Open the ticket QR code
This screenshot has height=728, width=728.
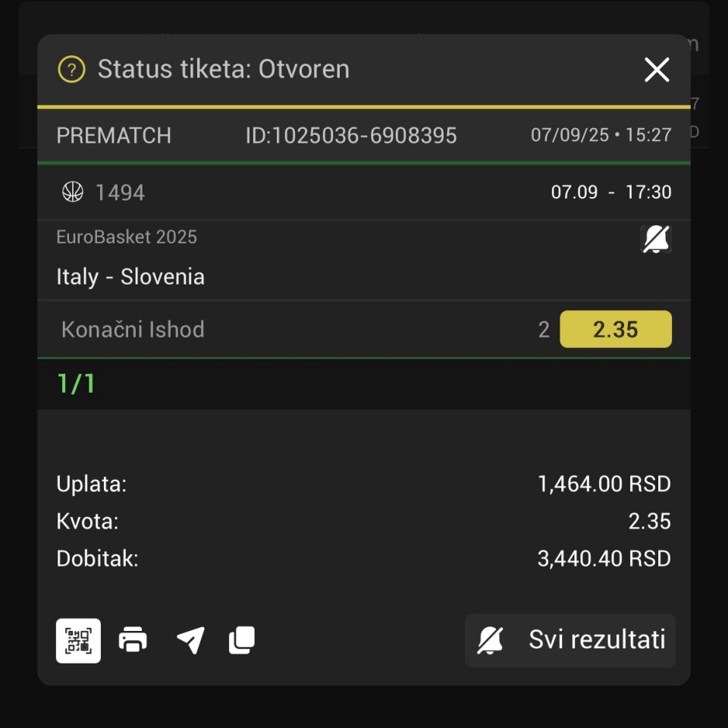pyautogui.click(x=78, y=640)
